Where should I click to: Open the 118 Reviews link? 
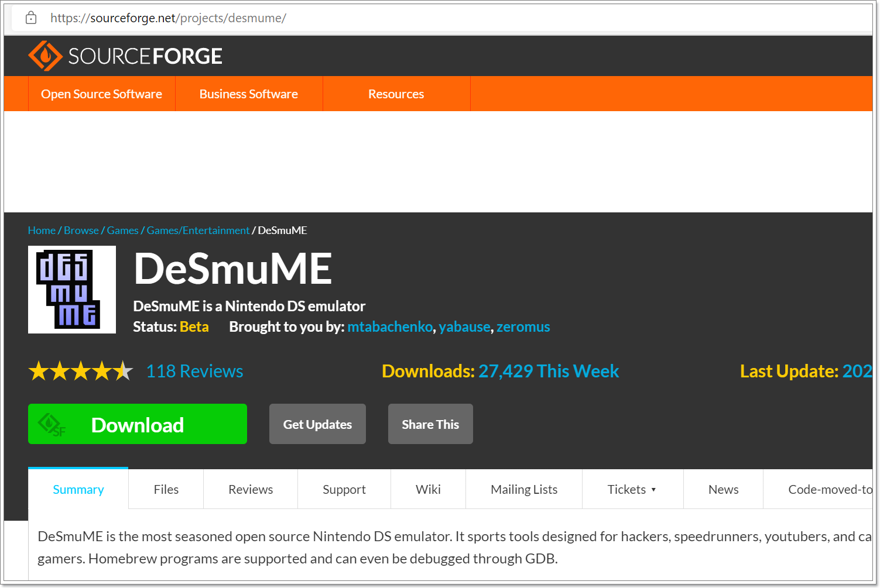pos(194,371)
